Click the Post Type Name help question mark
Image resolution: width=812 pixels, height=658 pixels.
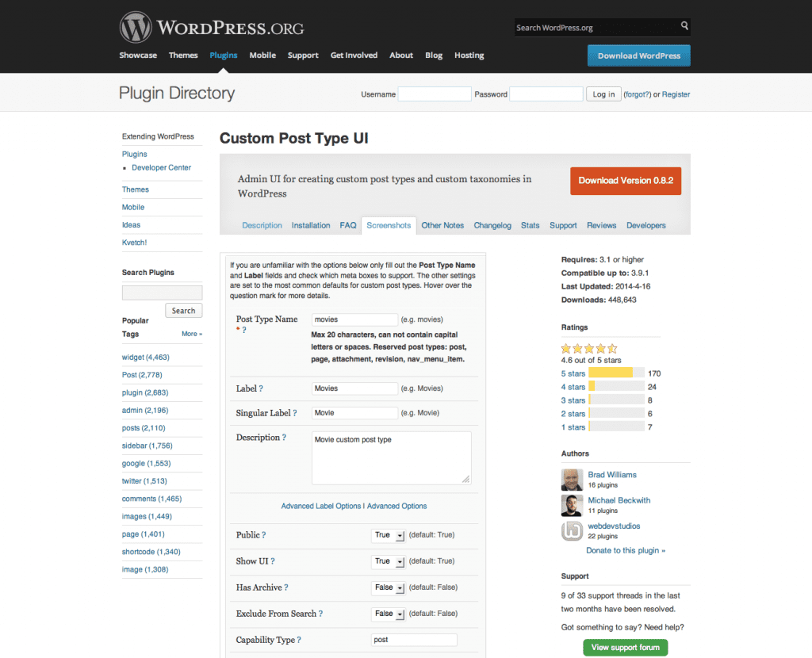coord(244,331)
